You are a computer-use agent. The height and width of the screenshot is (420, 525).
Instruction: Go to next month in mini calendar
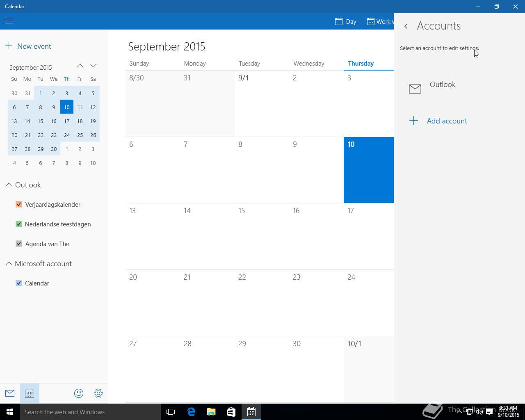93,66
